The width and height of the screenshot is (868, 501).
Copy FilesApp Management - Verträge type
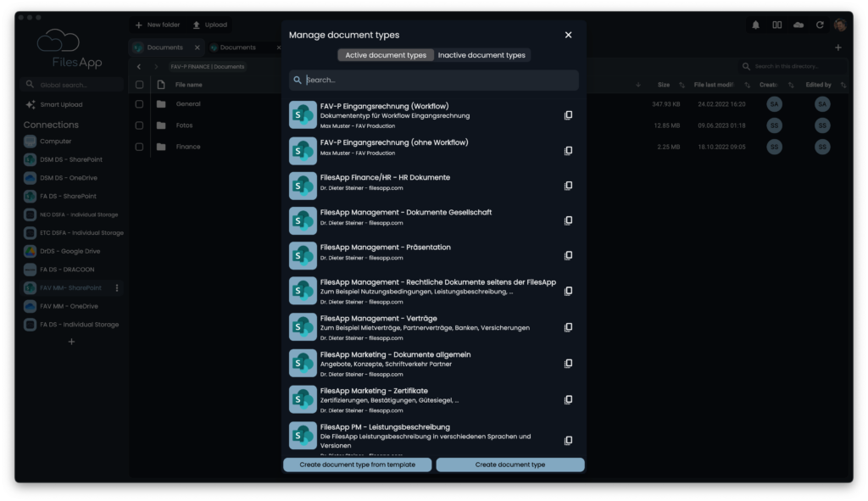[568, 327]
